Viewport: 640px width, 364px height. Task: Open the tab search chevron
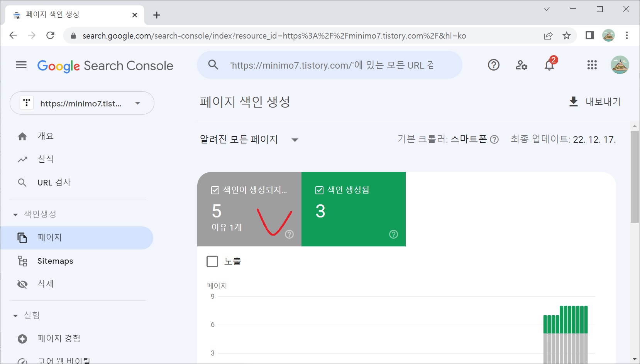tap(547, 9)
